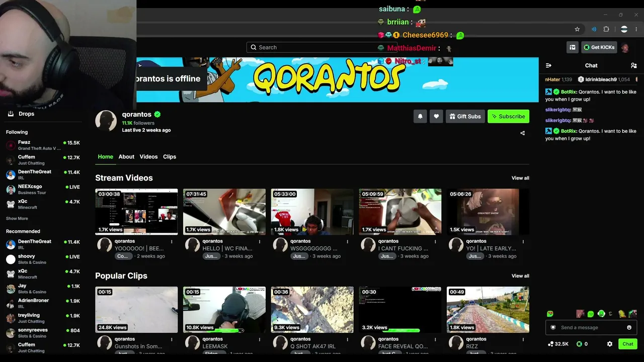Open the browser three-dot menu

coord(637,29)
